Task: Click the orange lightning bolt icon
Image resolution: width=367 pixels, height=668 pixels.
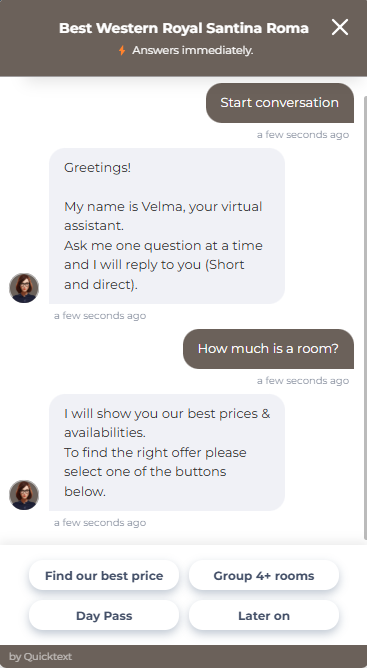Action: [x=122, y=50]
